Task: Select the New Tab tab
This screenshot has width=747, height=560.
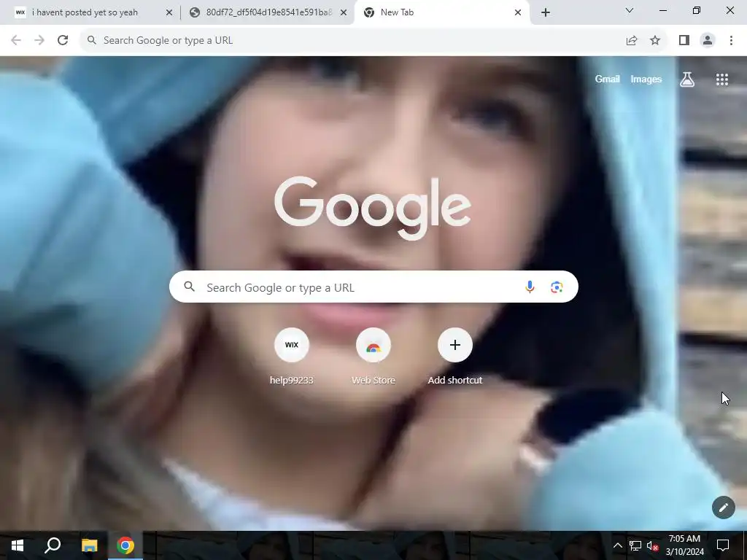Action: [442, 12]
